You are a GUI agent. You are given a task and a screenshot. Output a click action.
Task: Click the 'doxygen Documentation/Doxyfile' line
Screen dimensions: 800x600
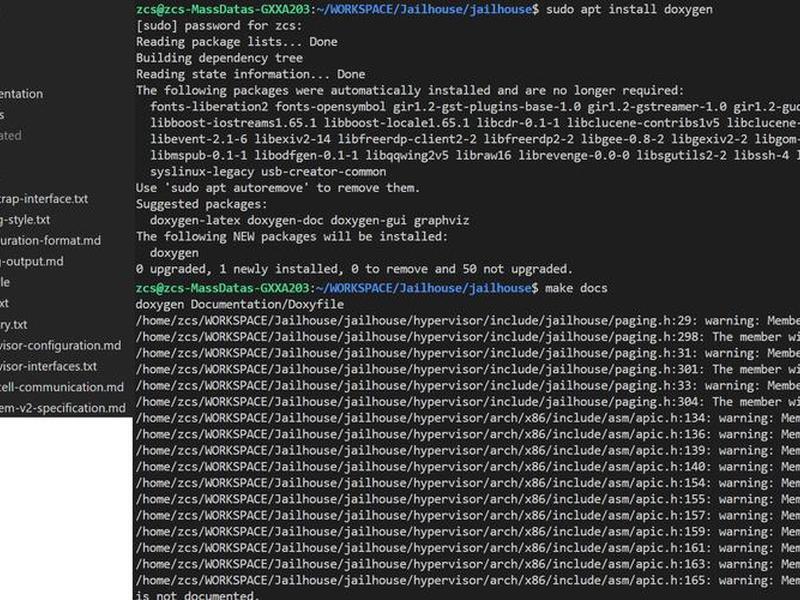[x=240, y=305]
